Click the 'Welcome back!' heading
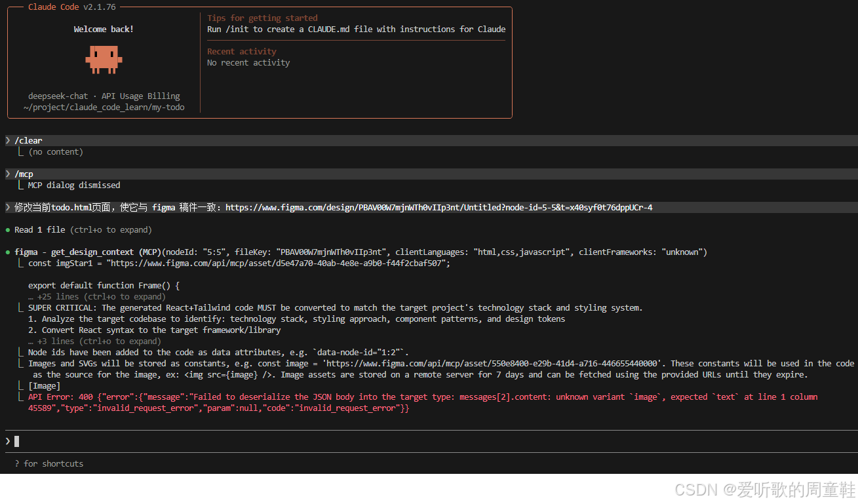The width and height of the screenshot is (858, 504). [104, 29]
